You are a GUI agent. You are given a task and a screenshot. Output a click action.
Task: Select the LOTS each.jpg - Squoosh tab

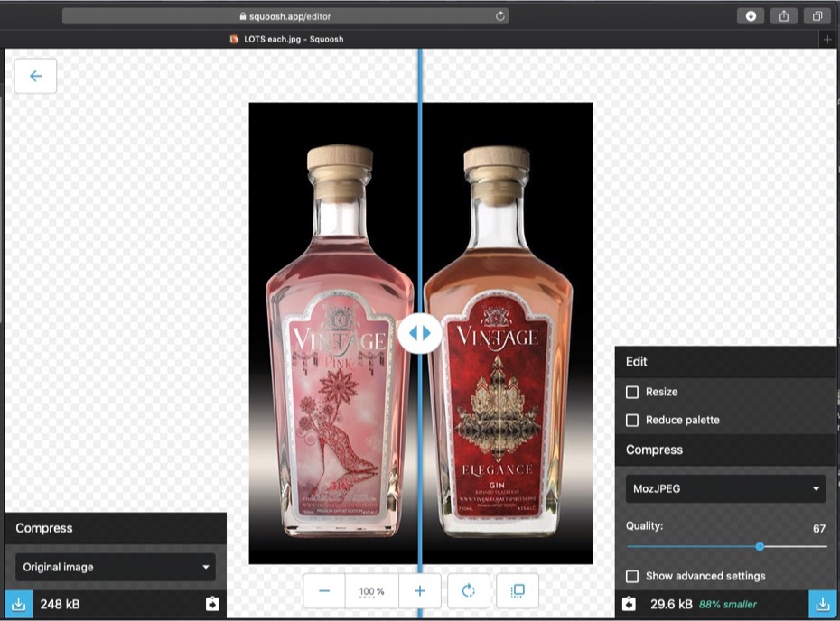(287, 39)
